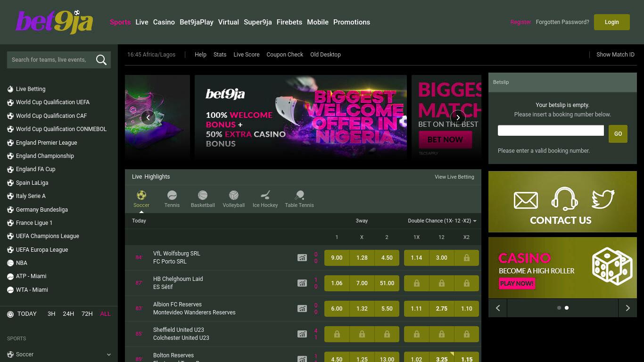
Task: Click welcome bonus banner image
Action: pos(301,117)
